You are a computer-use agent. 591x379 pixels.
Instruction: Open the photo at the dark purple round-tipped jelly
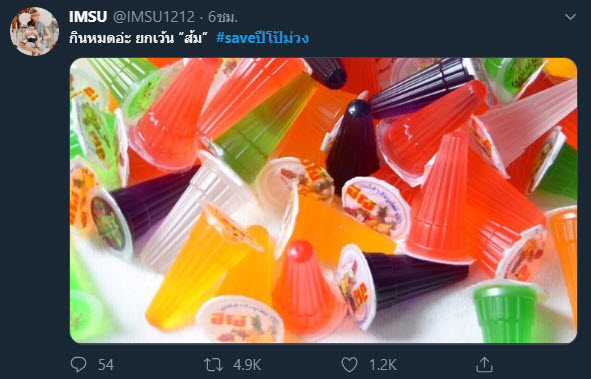353,143
